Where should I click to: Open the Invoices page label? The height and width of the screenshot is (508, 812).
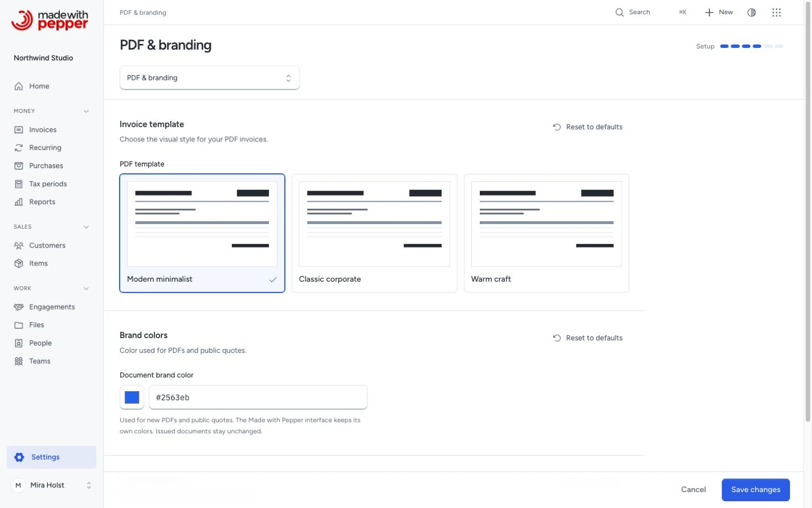tap(43, 130)
